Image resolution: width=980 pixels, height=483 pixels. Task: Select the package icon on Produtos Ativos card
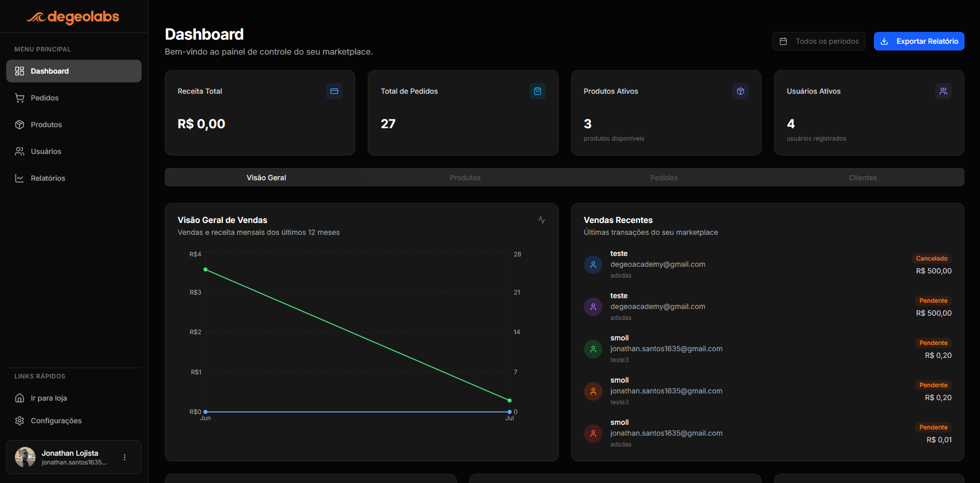[741, 91]
